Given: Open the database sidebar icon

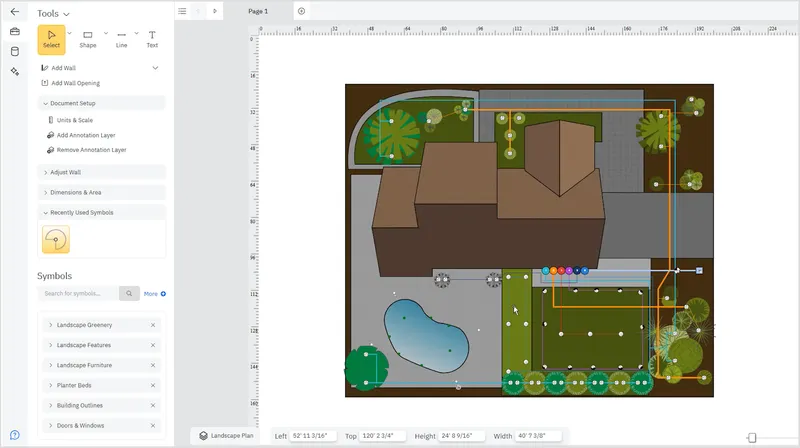Looking at the screenshot, I should (x=15, y=52).
